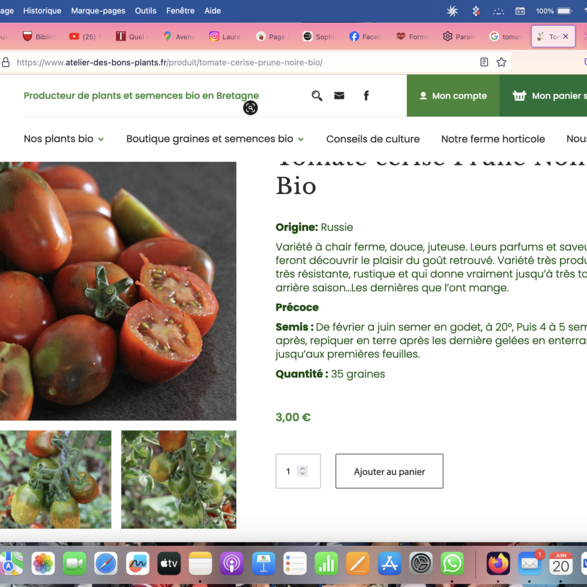Click the padlock site security icon
Image resolution: width=587 pixels, height=587 pixels.
pos(6,62)
